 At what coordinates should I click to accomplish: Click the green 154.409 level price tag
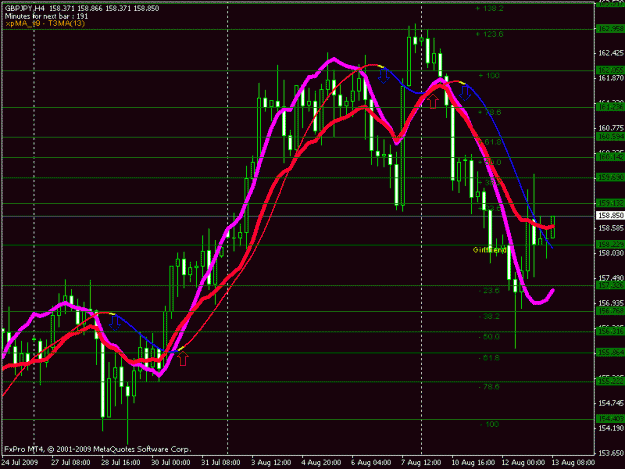point(610,419)
